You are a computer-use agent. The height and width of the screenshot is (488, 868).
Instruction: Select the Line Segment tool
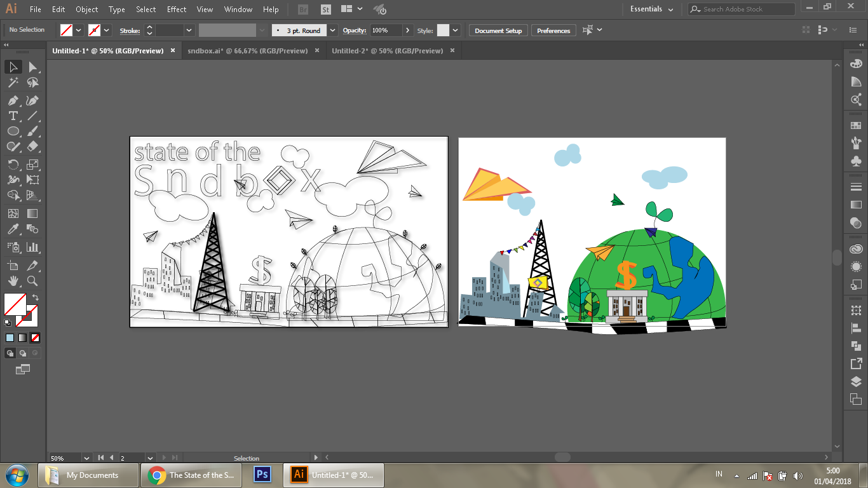32,116
